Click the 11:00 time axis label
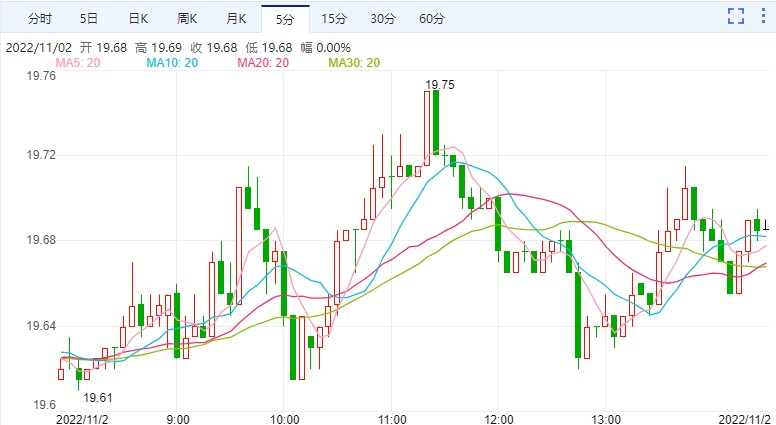The image size is (776, 425). coord(391,419)
